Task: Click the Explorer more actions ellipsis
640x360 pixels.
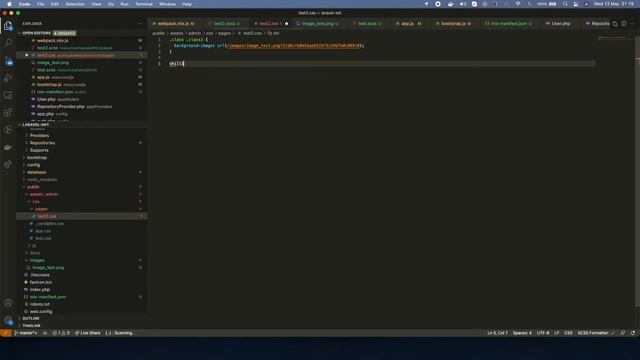Action: pyautogui.click(x=140, y=24)
